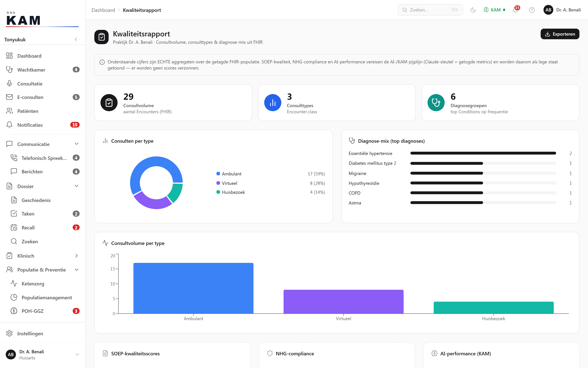Open Recall calendar icon
Image resolution: width=588 pixels, height=368 pixels.
click(14, 228)
